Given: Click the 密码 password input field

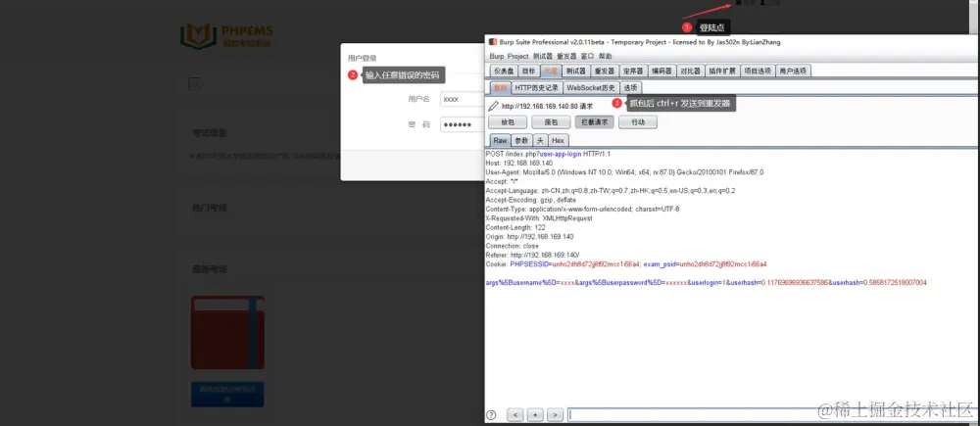Looking at the screenshot, I should point(462,125).
